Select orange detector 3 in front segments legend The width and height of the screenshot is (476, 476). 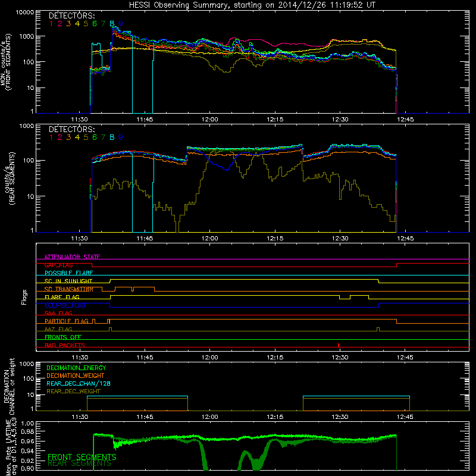(68, 24)
